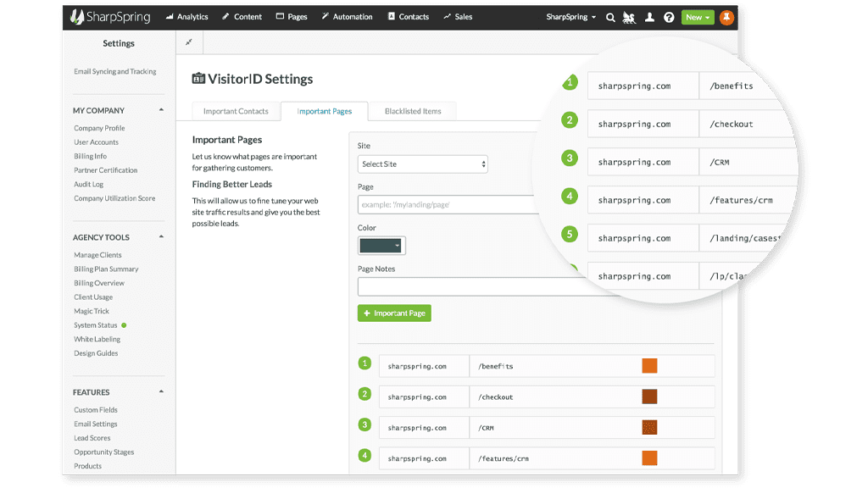
Task: Open Company Utilization Score
Action: 114,198
